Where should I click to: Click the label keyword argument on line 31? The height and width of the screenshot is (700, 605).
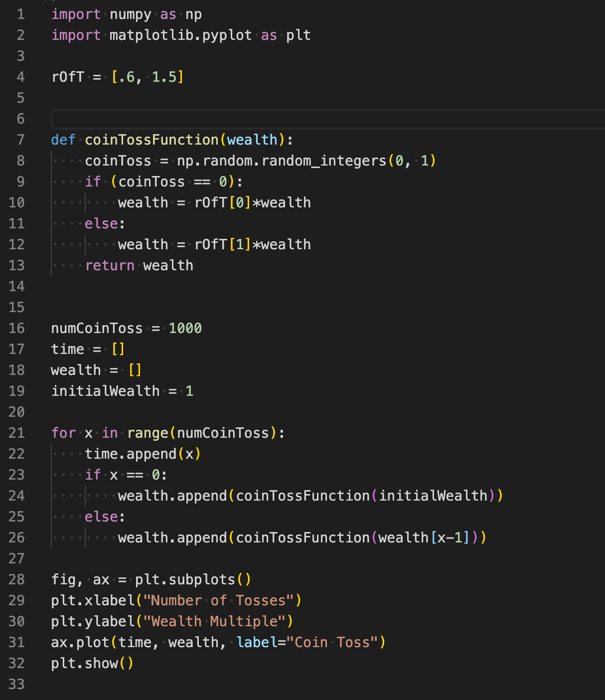coord(257,643)
